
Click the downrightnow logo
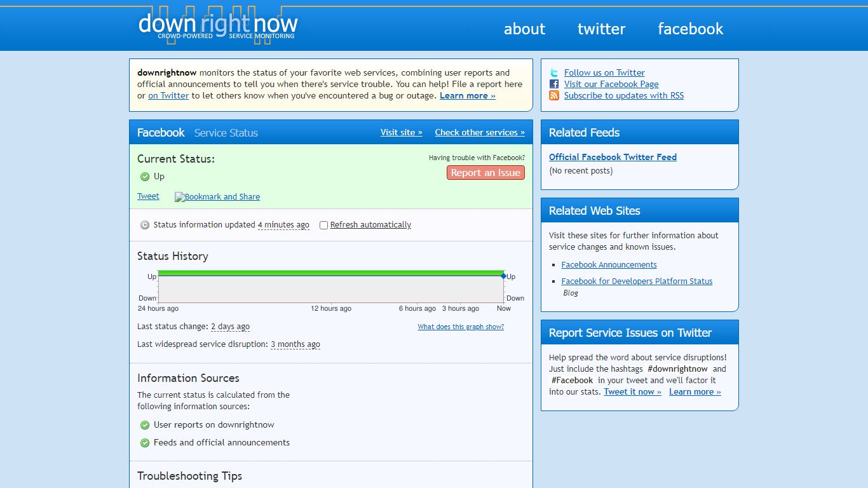pos(218,25)
